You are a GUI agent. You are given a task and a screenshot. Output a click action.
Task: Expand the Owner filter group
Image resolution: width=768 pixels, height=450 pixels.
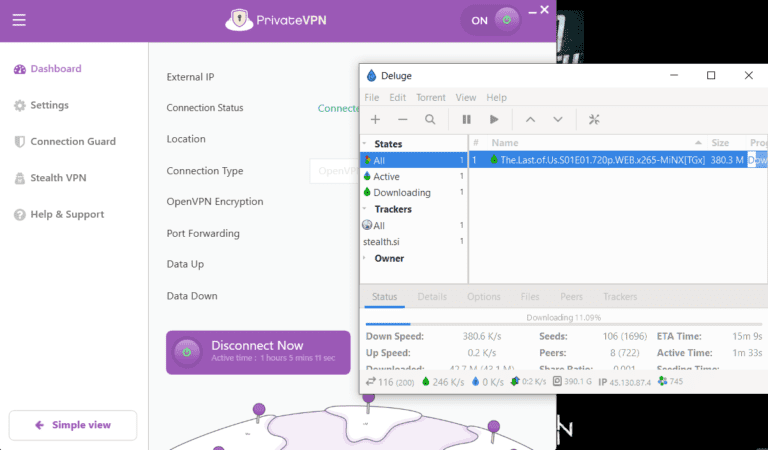tap(366, 258)
